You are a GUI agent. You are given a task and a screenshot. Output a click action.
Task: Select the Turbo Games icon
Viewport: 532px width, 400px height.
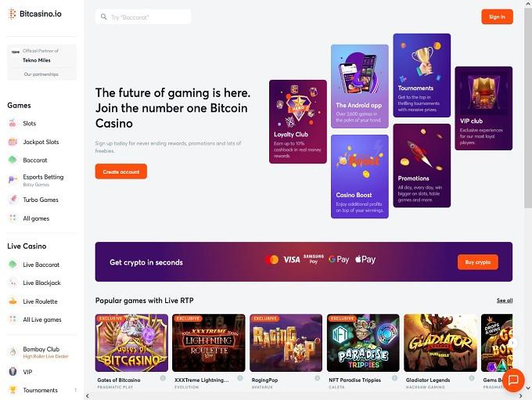tap(13, 200)
